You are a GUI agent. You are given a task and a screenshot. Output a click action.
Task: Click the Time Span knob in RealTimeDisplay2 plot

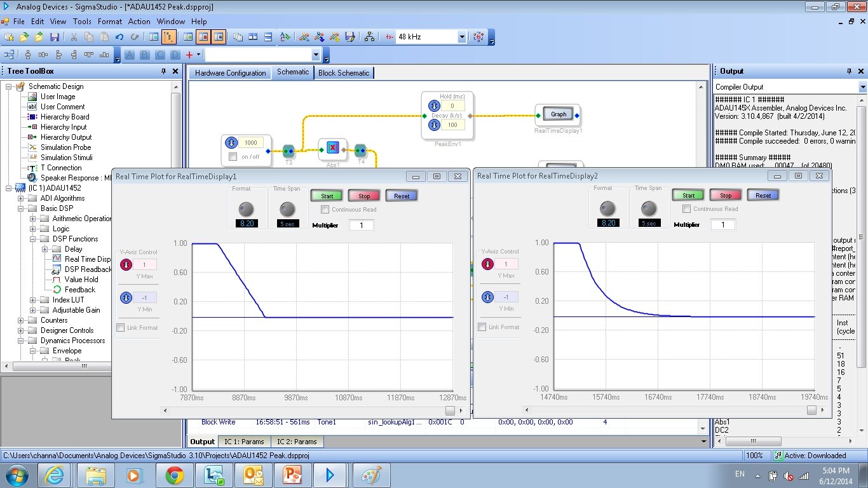pos(649,208)
